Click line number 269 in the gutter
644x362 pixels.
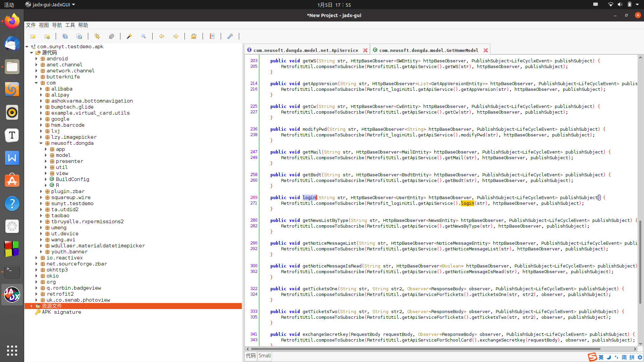pos(254,197)
